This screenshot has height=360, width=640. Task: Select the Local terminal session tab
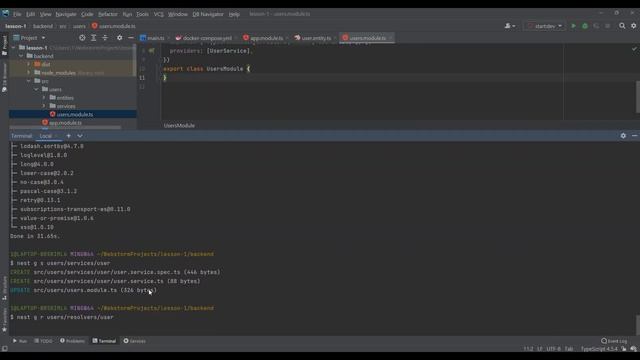click(x=46, y=136)
